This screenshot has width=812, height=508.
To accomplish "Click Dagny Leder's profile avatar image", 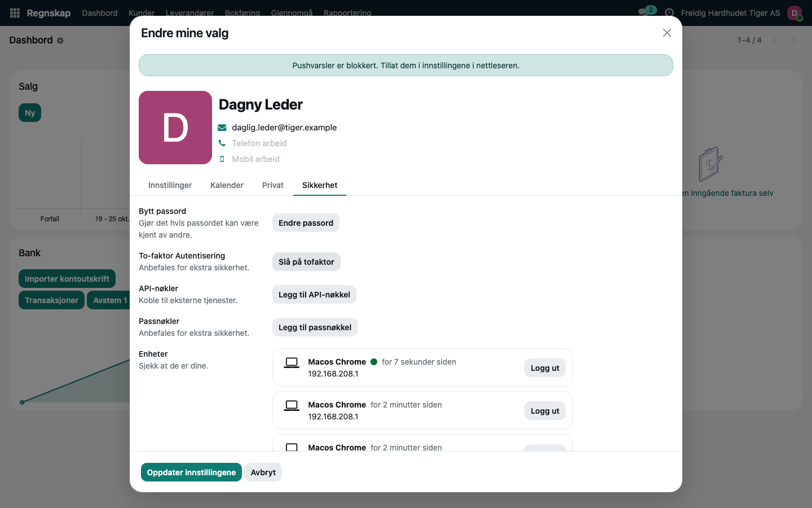I will pos(175,128).
